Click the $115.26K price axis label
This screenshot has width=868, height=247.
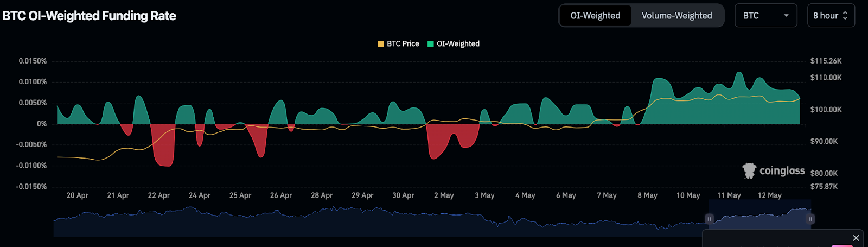[x=826, y=61]
